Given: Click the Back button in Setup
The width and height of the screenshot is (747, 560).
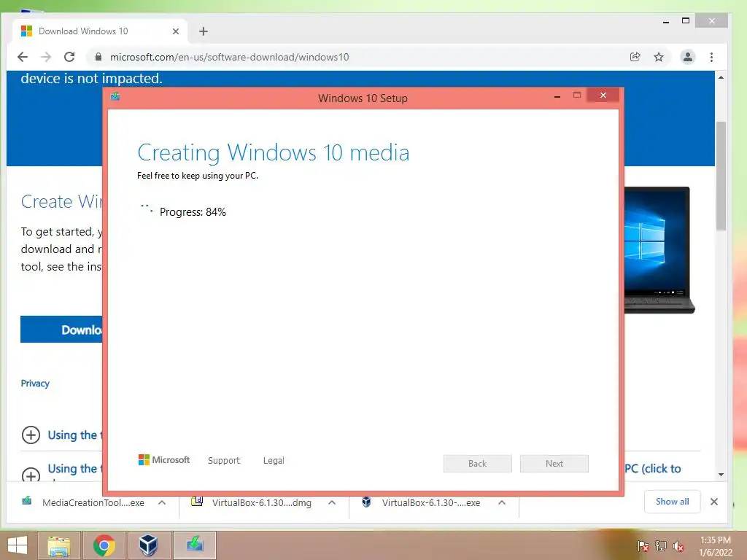Looking at the screenshot, I should pyautogui.click(x=477, y=464).
